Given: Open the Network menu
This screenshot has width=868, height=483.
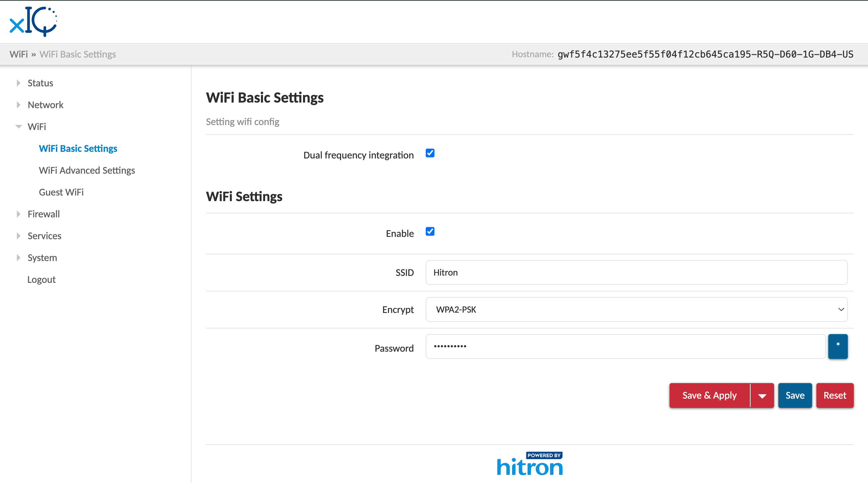Looking at the screenshot, I should [46, 105].
